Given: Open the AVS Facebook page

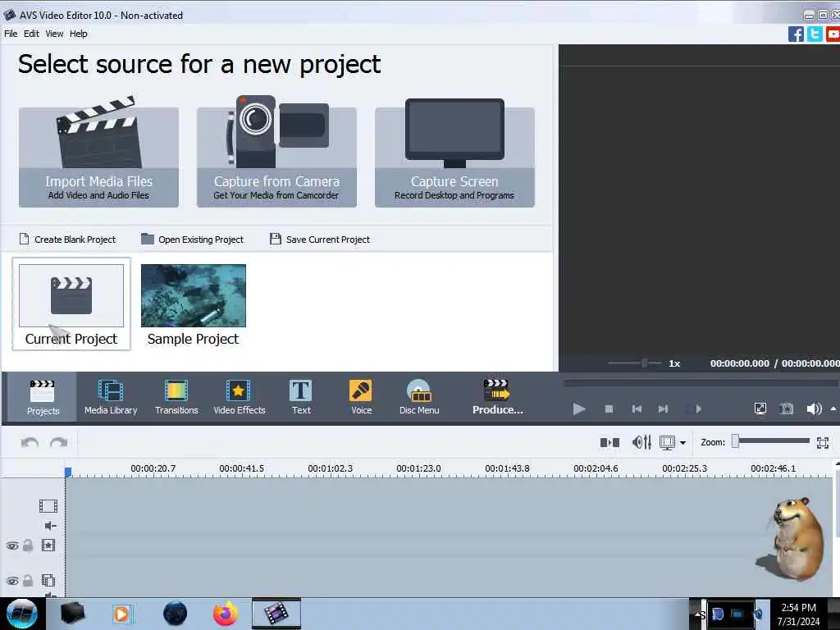Looking at the screenshot, I should click(796, 34).
